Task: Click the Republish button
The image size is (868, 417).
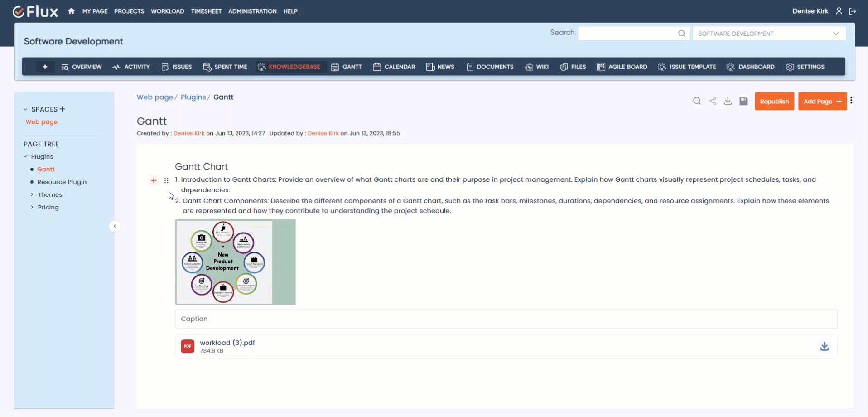Action: (x=774, y=101)
